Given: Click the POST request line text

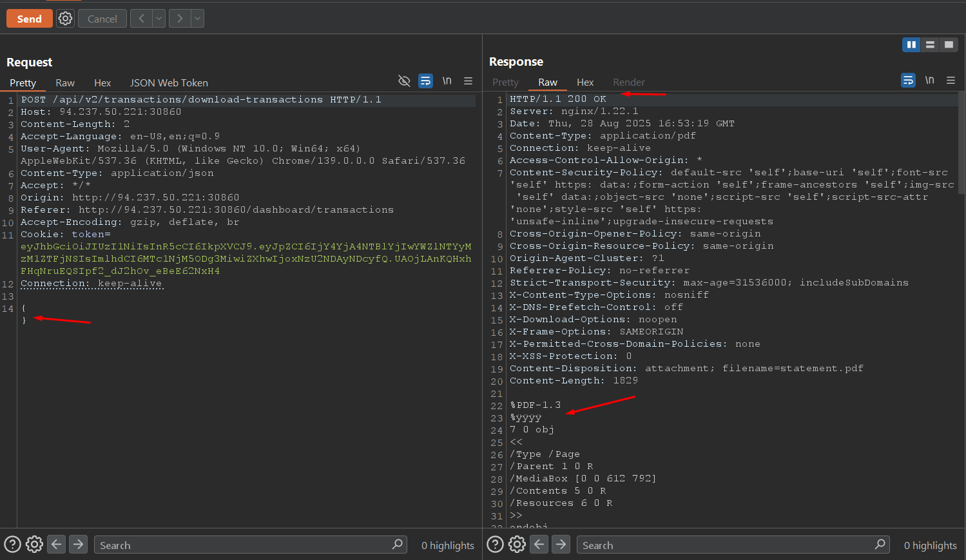Looking at the screenshot, I should tap(201, 100).
